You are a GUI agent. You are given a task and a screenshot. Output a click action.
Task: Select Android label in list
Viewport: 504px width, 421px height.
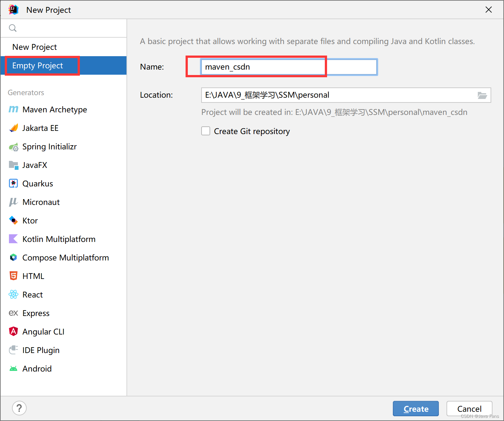(37, 369)
